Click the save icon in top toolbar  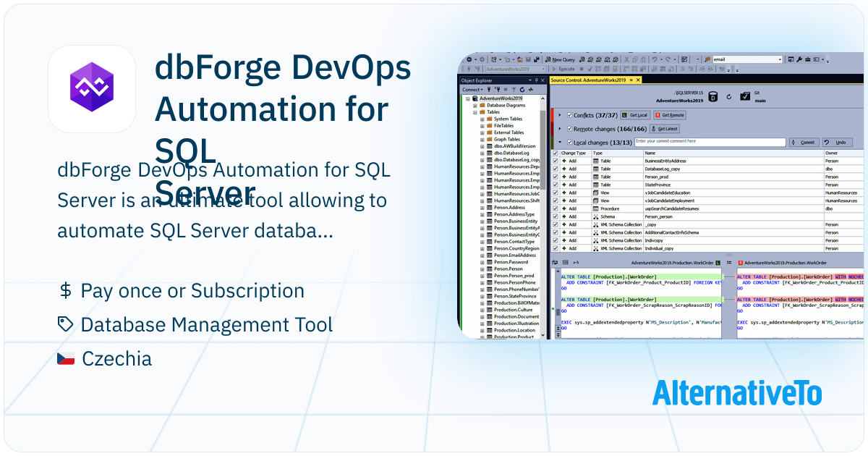(x=528, y=59)
